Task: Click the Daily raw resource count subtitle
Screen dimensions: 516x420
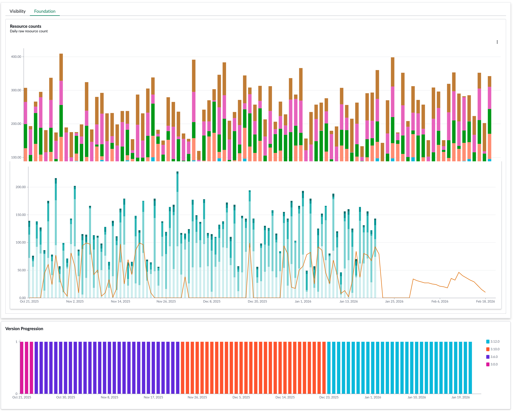Action: [x=29, y=31]
